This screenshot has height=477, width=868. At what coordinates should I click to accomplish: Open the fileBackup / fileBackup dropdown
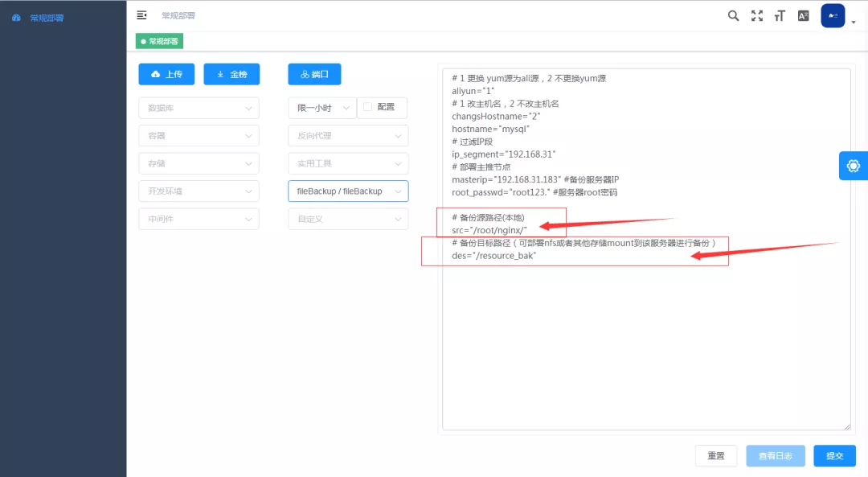[x=348, y=191]
